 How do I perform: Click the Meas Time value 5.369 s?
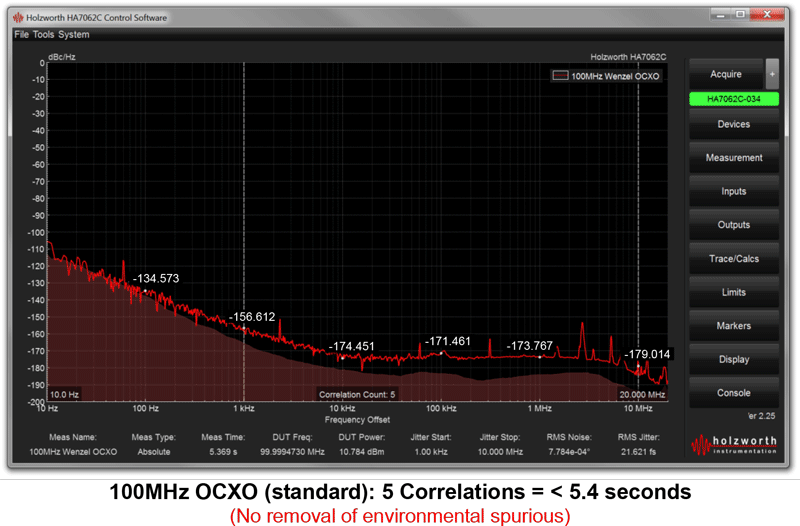point(223,452)
